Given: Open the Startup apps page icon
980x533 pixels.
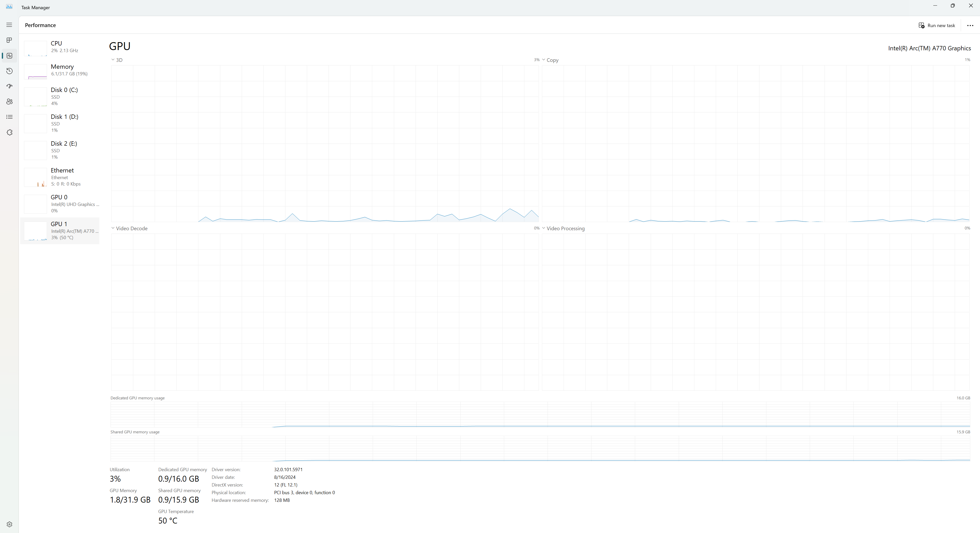Looking at the screenshot, I should pyautogui.click(x=9, y=86).
